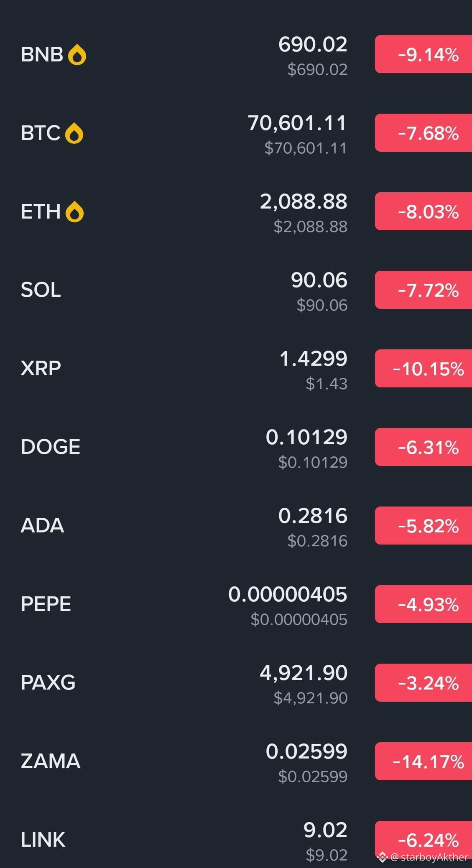
Task: Tap the PAXG price 4,921.90
Action: pos(304,673)
